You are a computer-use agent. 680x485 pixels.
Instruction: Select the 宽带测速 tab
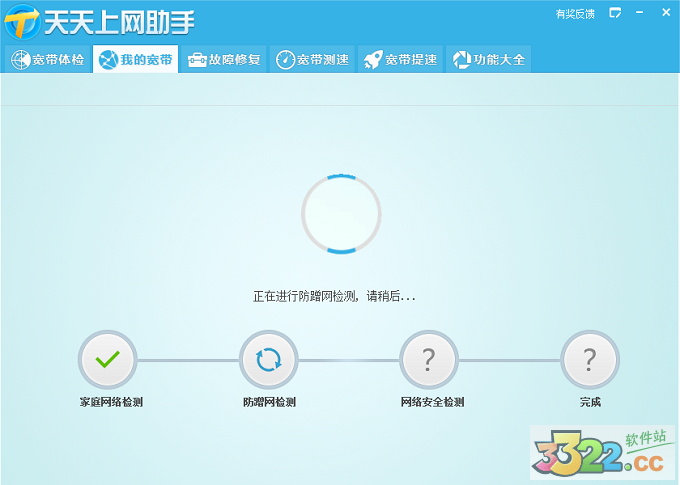click(x=312, y=59)
